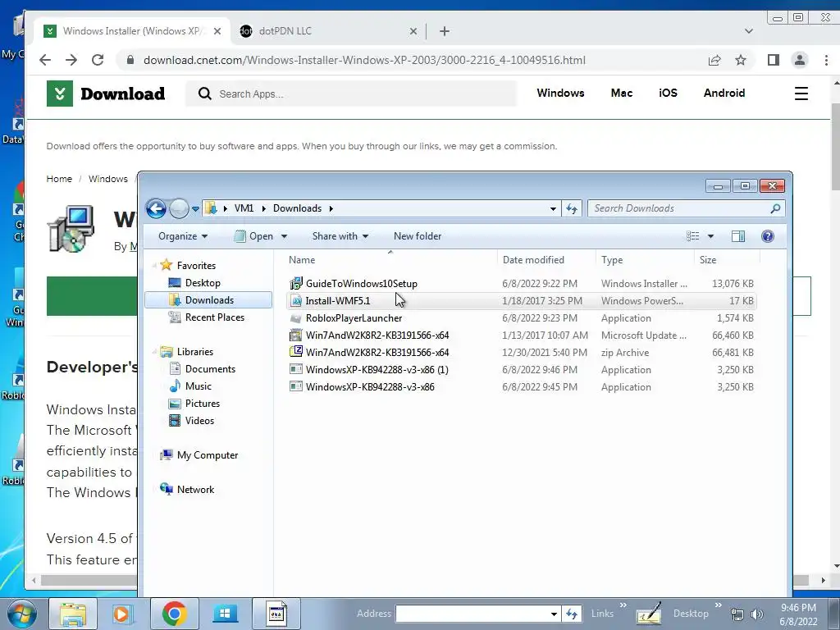
Task: Open Windows category on Download site
Action: click(560, 93)
